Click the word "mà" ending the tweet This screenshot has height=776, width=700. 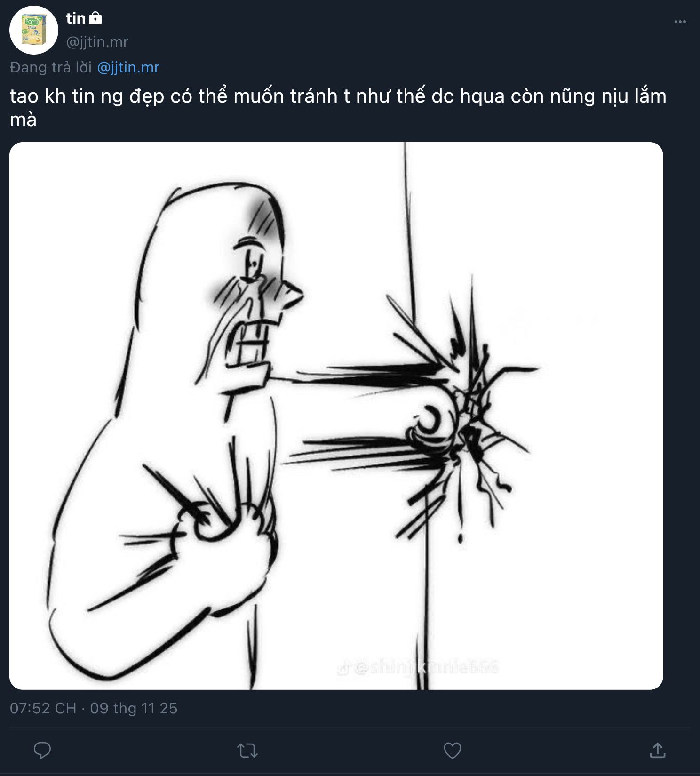click(23, 120)
